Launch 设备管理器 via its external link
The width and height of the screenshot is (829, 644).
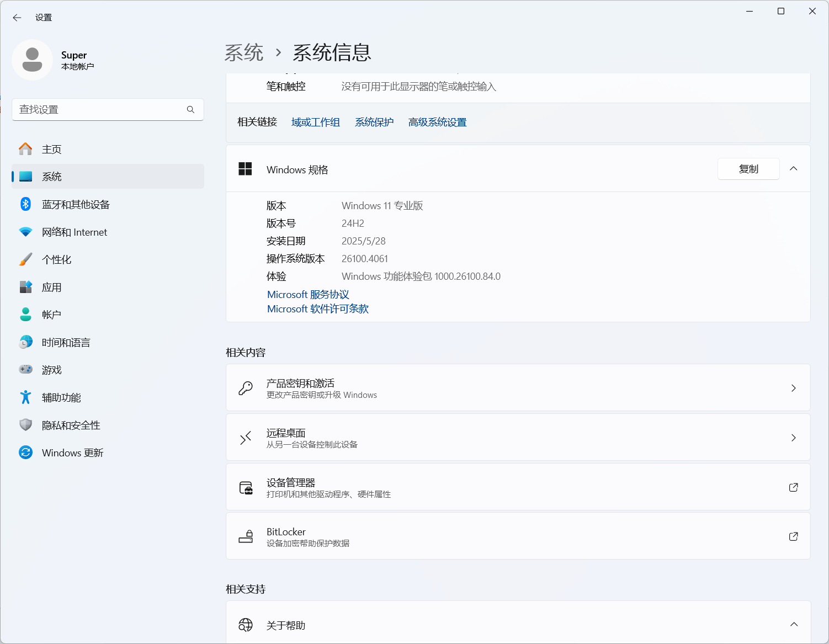793,487
